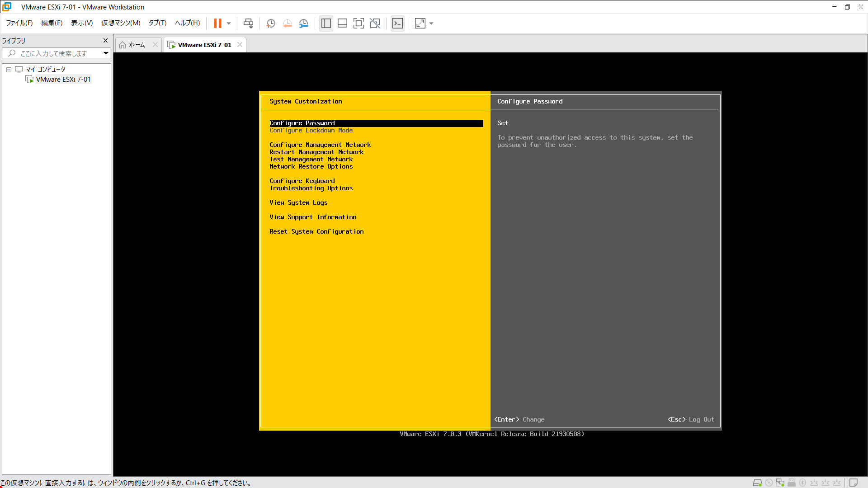Click View Support Information entry

coord(313,217)
